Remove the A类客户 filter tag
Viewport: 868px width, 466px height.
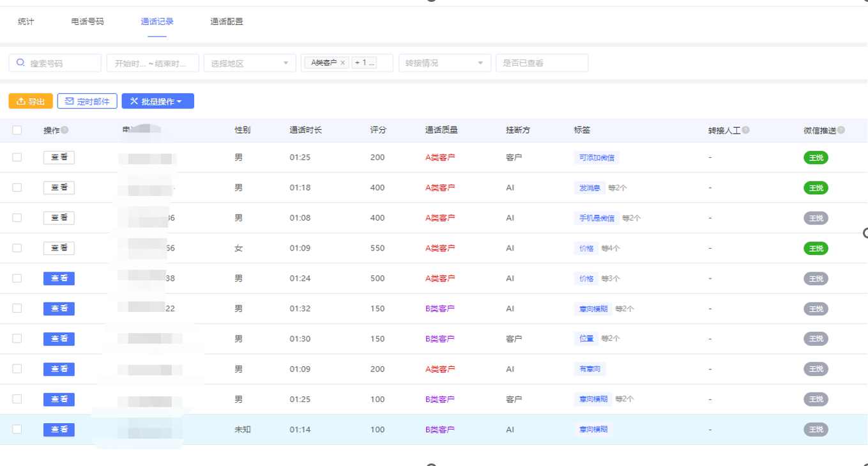(x=342, y=63)
